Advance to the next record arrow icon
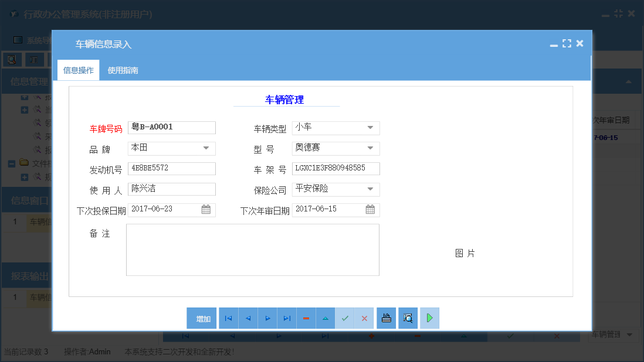 (x=267, y=318)
